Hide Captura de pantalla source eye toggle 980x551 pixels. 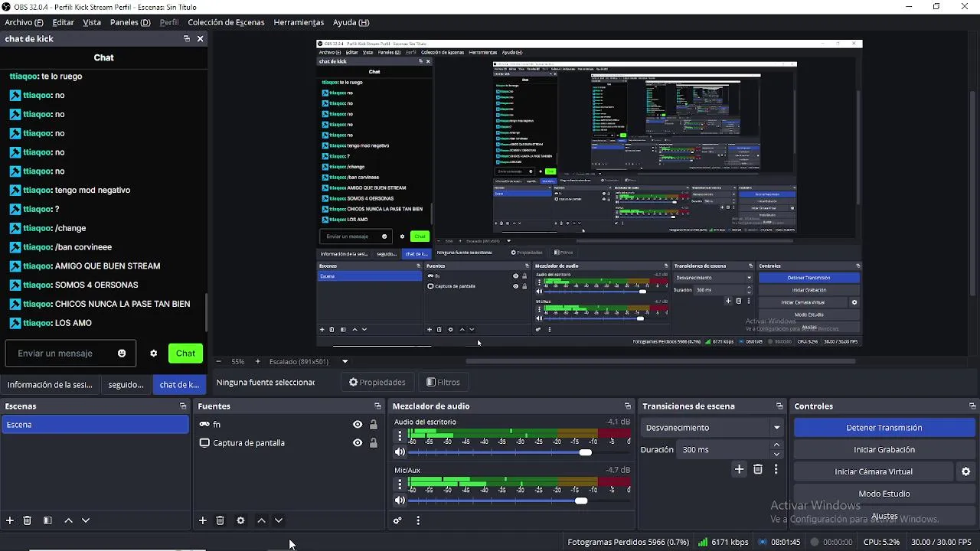tap(358, 443)
